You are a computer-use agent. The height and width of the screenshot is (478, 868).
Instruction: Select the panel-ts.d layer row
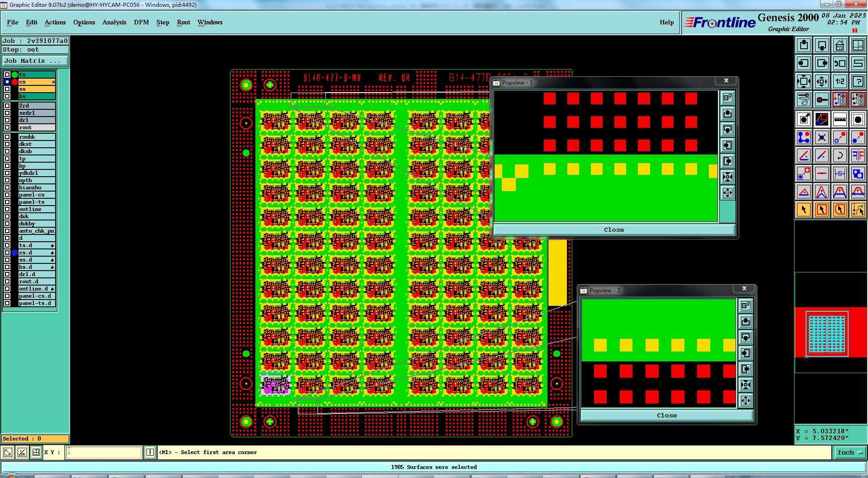37,303
